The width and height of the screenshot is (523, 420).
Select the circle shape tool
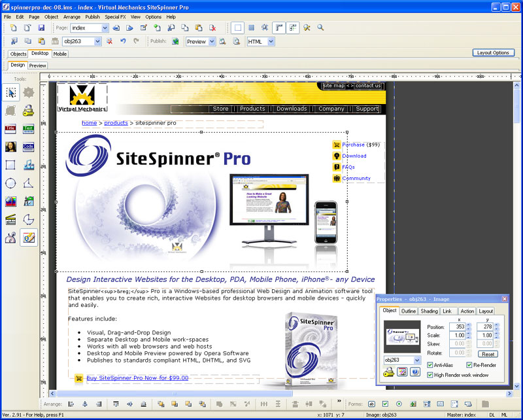[10, 183]
